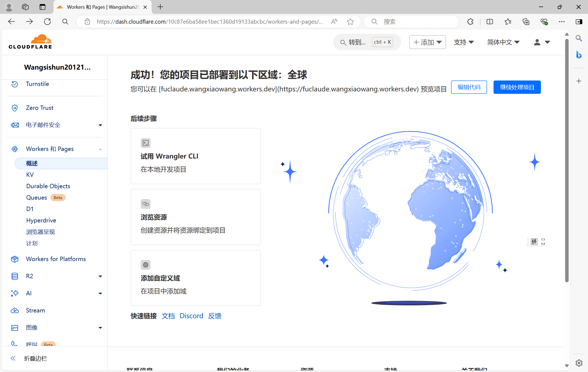Viewport: 588px width, 372px height.
Task: Click the sidebar search magnifier icon
Action: coord(579,38)
